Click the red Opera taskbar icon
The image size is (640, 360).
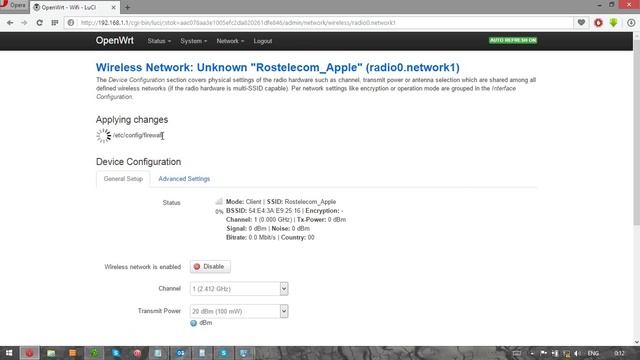coord(29,353)
